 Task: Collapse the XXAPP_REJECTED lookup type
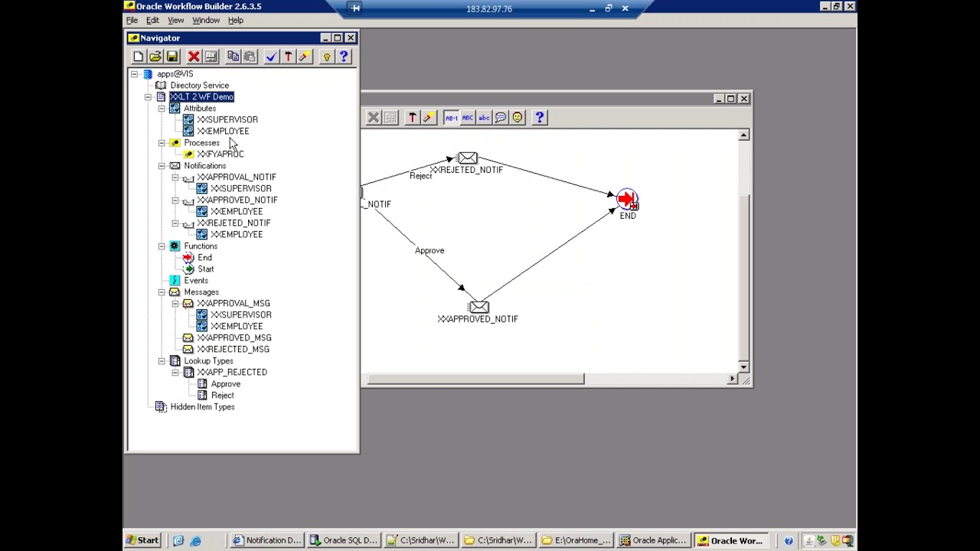tap(175, 373)
